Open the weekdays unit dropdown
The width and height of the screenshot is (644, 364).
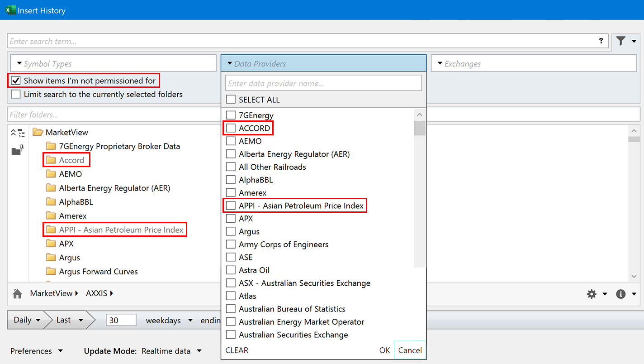click(x=169, y=321)
